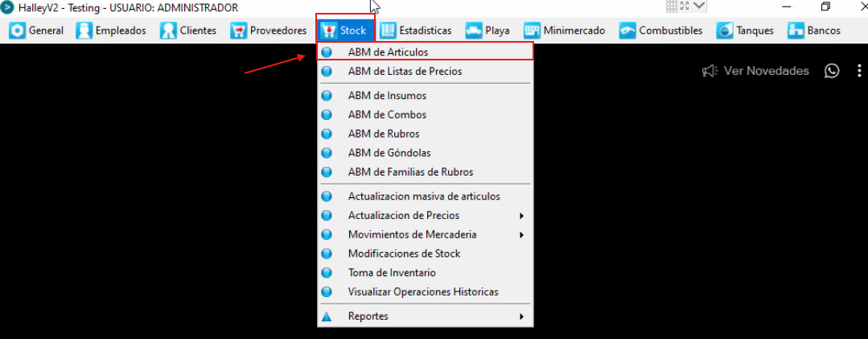
Task: Click the Empleados person icon
Action: pos(84,31)
